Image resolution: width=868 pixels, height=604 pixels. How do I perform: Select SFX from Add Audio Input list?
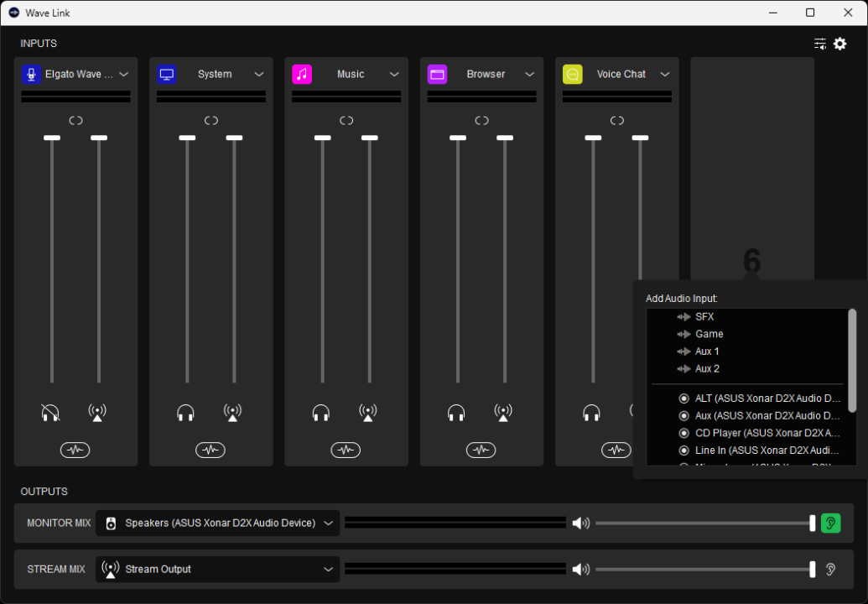point(704,317)
